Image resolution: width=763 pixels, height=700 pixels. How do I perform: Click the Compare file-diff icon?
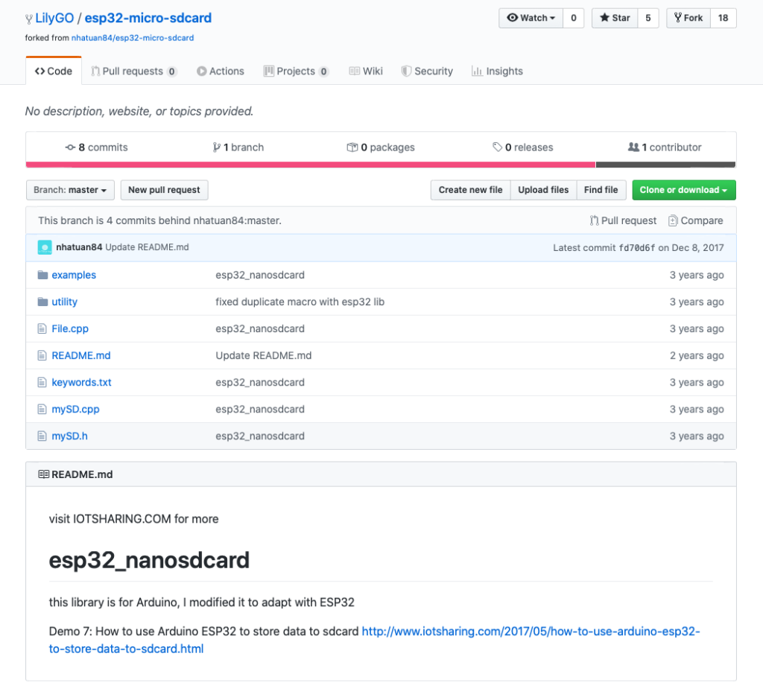(x=673, y=221)
